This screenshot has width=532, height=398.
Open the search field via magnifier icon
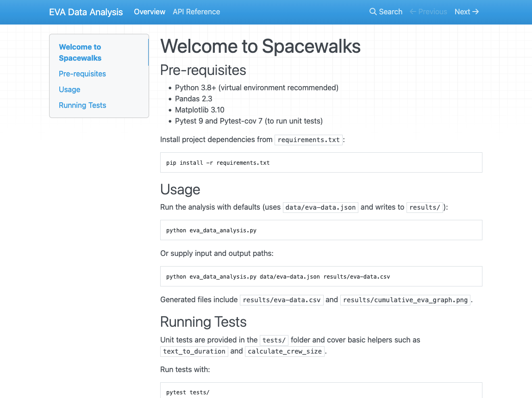pos(373,12)
